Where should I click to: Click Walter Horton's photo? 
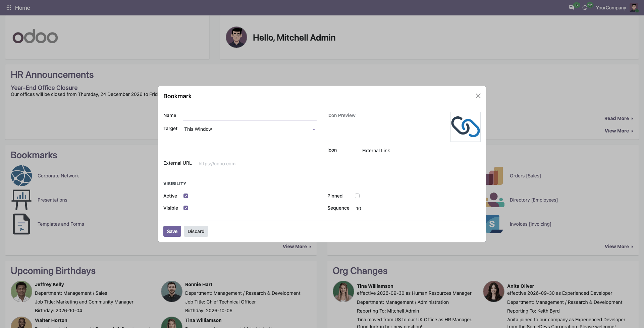coord(21,323)
